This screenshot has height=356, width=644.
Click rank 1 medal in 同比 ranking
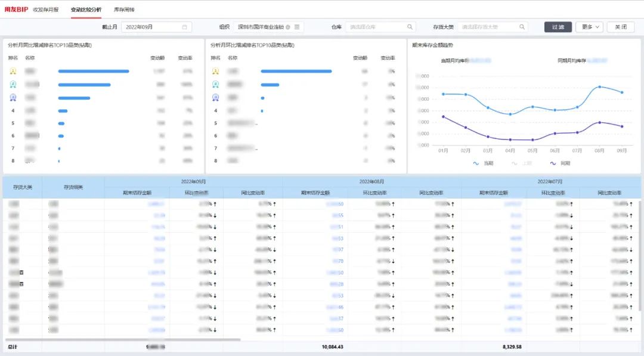(x=13, y=71)
